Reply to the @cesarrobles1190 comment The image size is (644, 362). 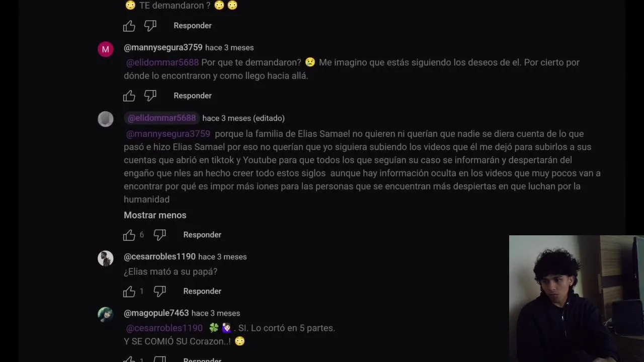pyautogui.click(x=202, y=291)
